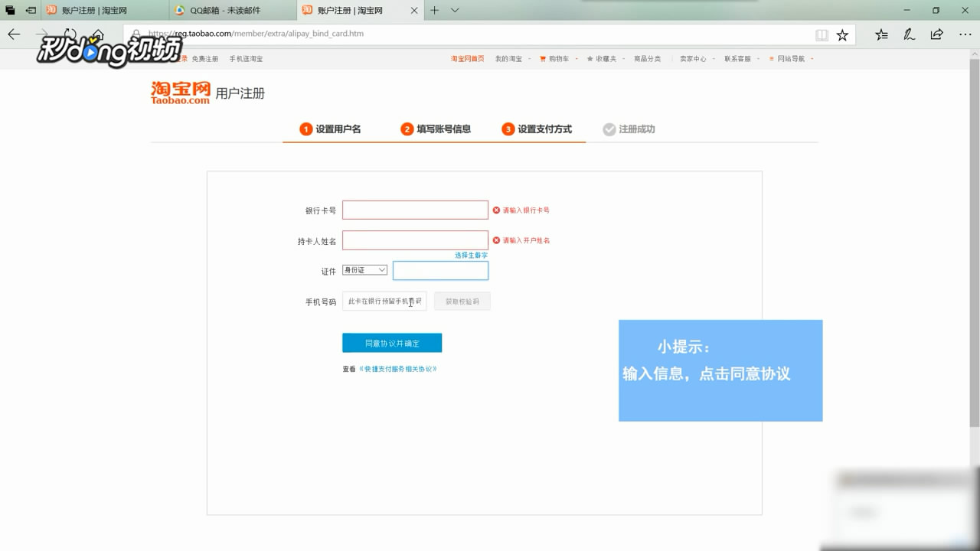Go to 淘宝网首页
Image resolution: width=980 pixels, height=551 pixels.
click(x=467, y=59)
